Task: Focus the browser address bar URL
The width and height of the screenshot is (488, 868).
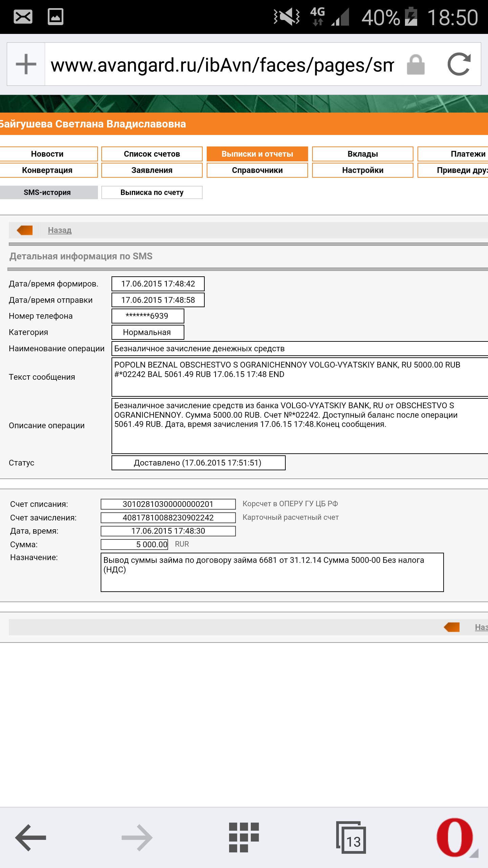Action: coord(222,64)
